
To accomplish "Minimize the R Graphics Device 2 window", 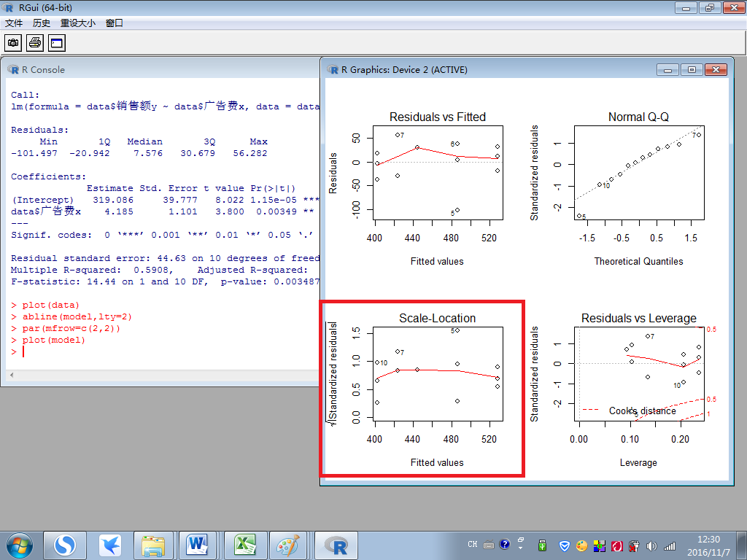I will click(667, 70).
